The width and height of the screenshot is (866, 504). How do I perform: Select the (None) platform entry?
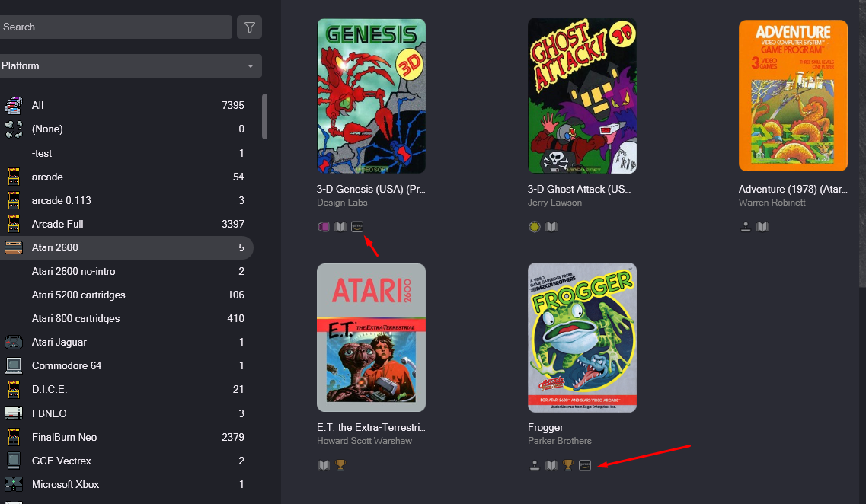pos(126,129)
